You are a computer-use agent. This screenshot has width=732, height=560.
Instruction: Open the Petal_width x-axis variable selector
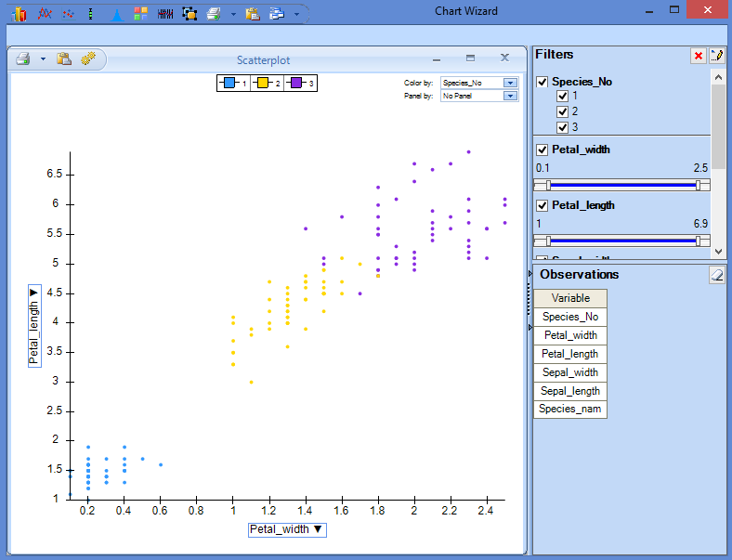287,529
